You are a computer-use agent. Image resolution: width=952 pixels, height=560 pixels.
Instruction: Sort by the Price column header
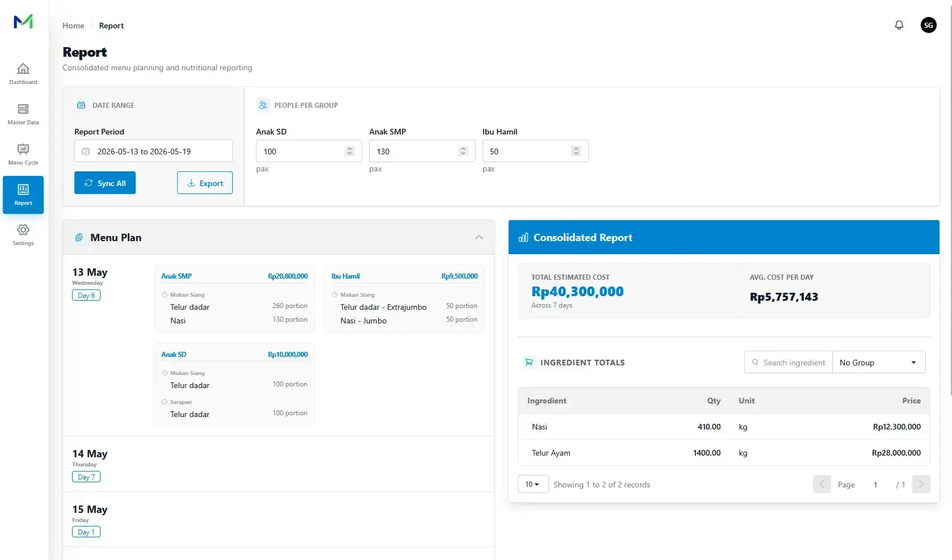pyautogui.click(x=911, y=401)
